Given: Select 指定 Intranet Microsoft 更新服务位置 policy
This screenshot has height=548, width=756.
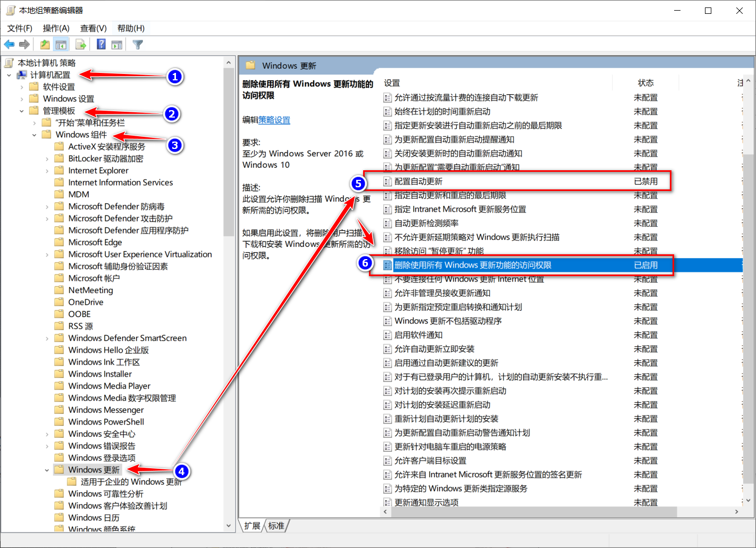Looking at the screenshot, I should point(460,209).
